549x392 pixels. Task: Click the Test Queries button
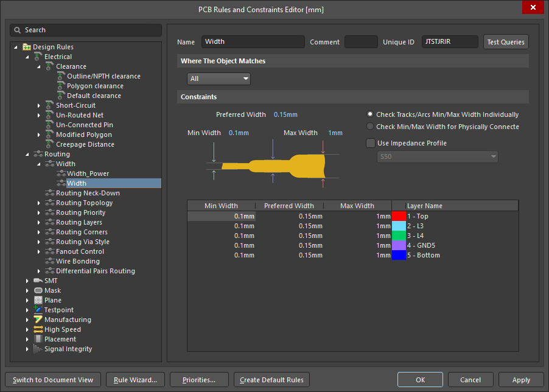tap(506, 42)
